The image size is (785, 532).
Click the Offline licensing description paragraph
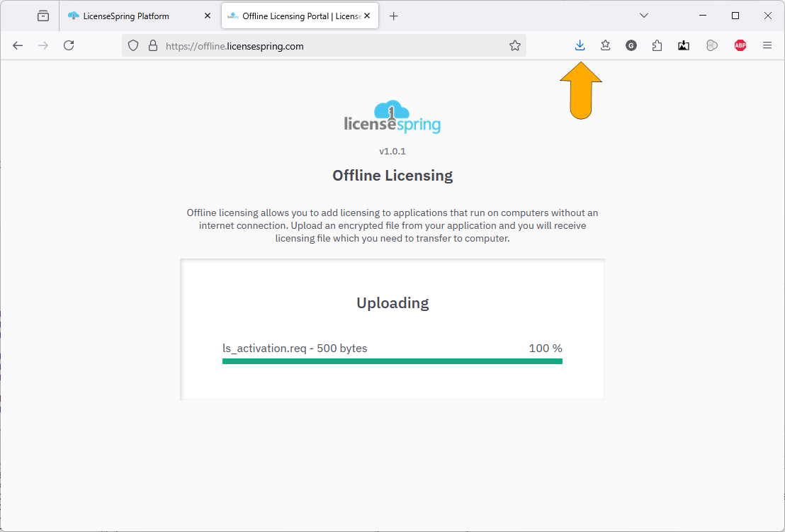coord(392,226)
